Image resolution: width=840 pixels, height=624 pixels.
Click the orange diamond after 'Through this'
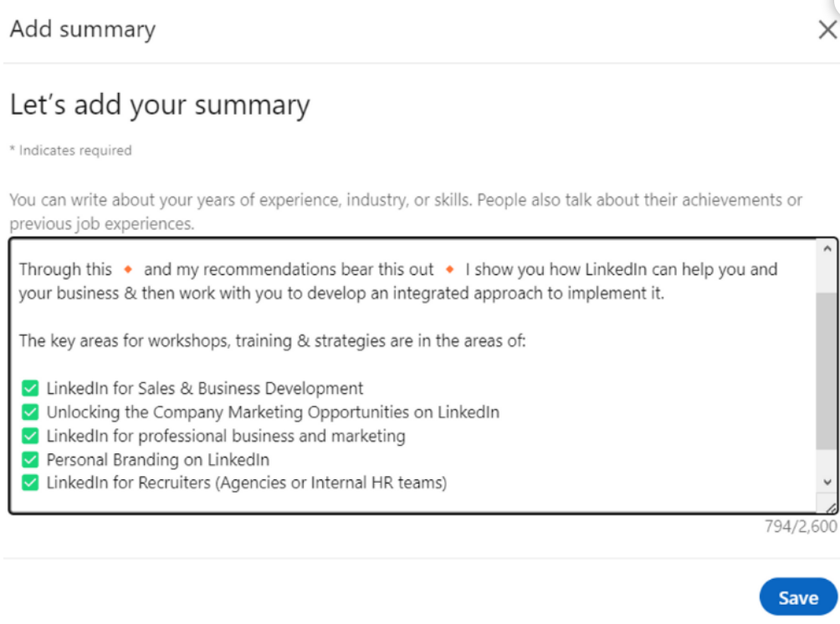click(128, 269)
